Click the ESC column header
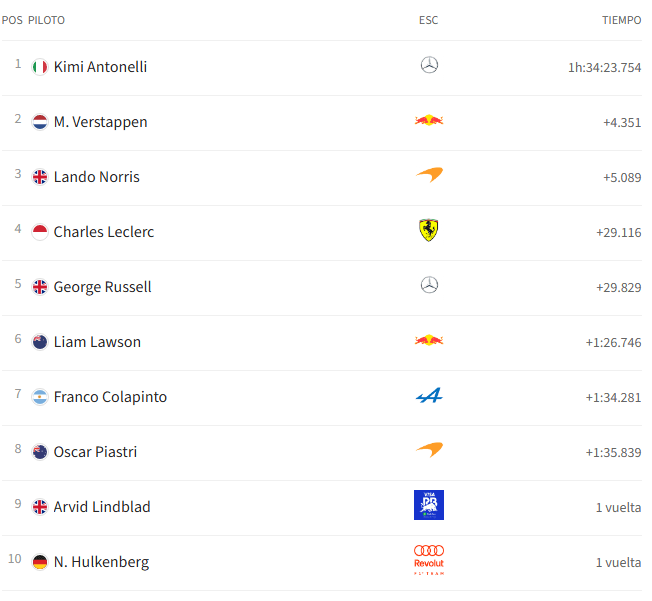 pyautogui.click(x=428, y=20)
